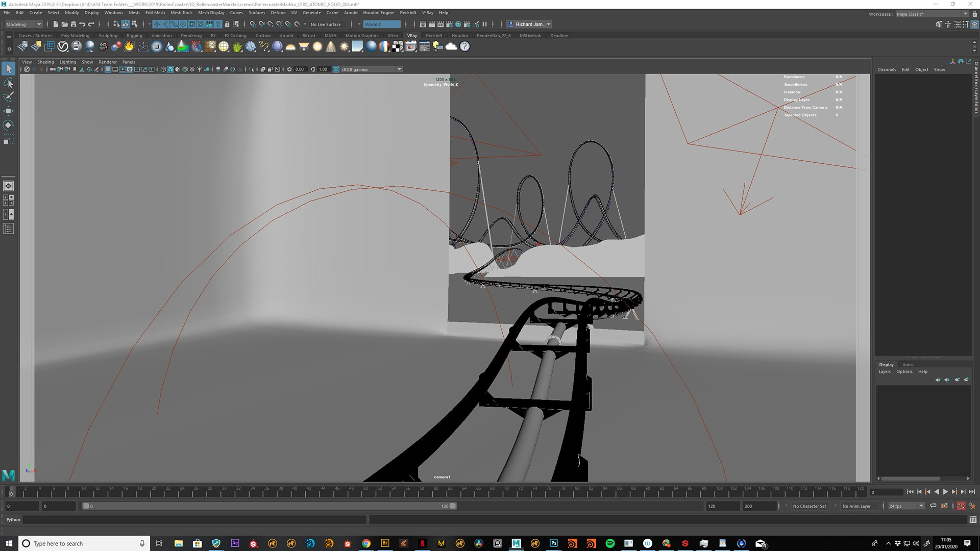The image size is (980, 551).
Task: Click the V-Ray logo shelf icon
Action: click(63, 46)
